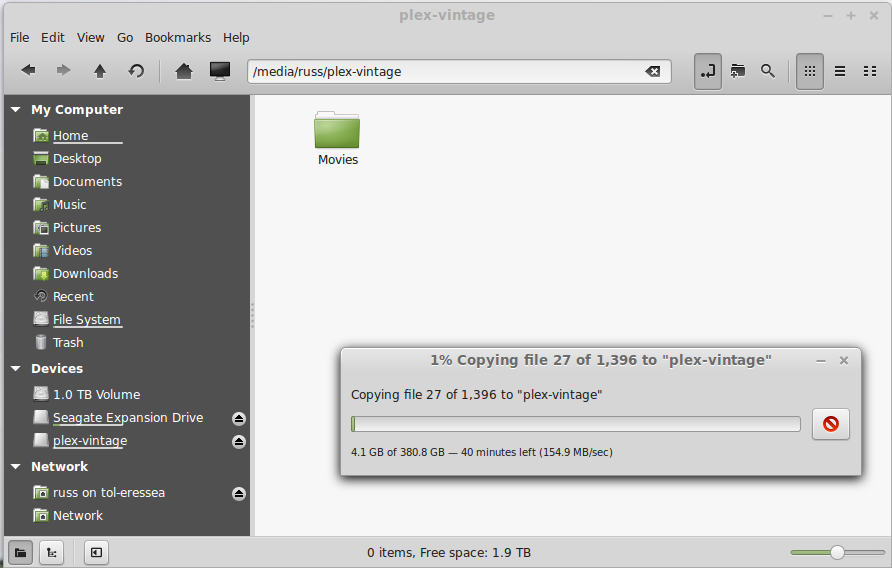Open the File menu

(x=19, y=38)
